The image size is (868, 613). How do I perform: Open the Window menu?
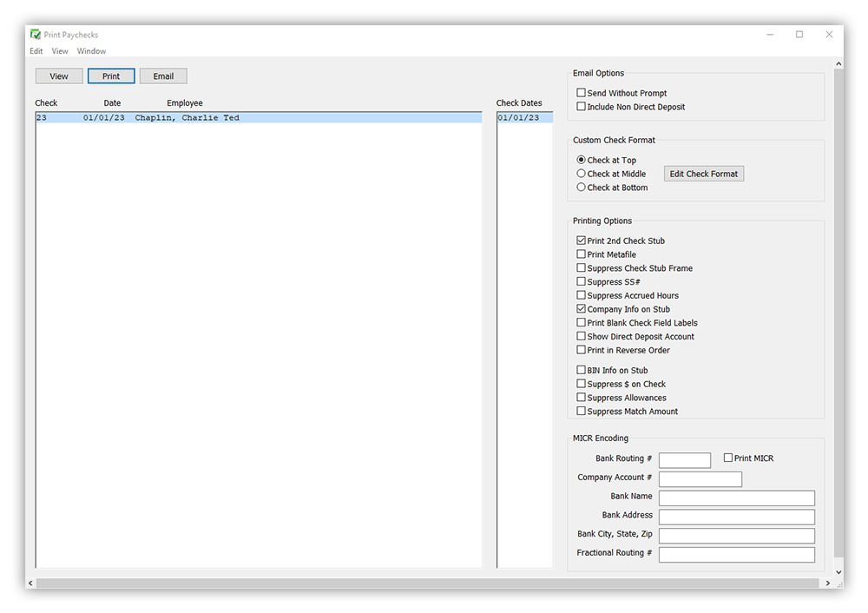[x=91, y=51]
